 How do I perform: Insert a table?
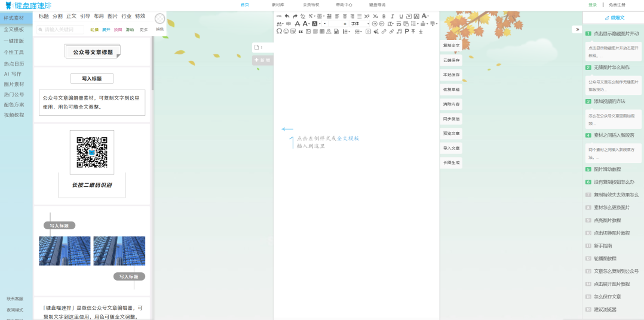pyautogui.click(x=322, y=31)
